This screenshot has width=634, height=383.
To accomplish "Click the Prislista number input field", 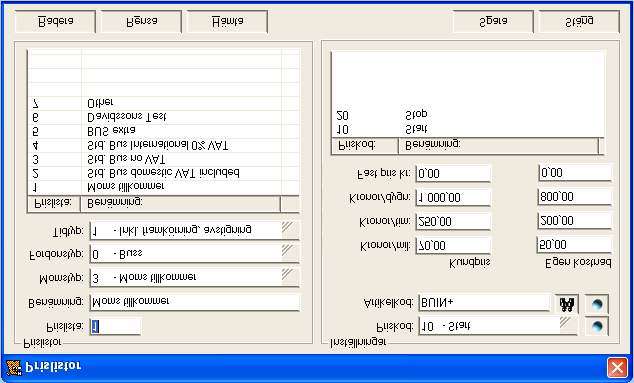I will coord(115,326).
